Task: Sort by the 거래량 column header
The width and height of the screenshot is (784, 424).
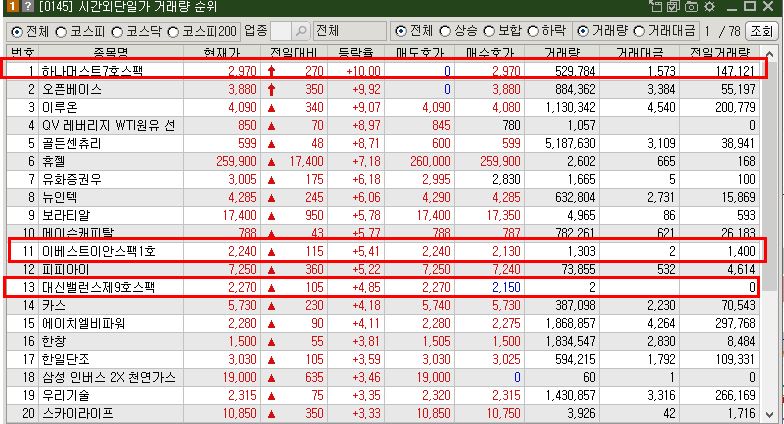Action: [562, 52]
